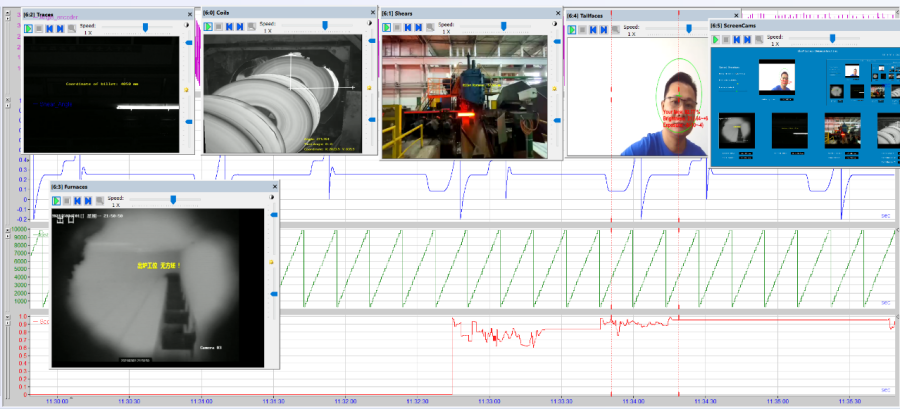Stop playback in the Coils window

220,28
